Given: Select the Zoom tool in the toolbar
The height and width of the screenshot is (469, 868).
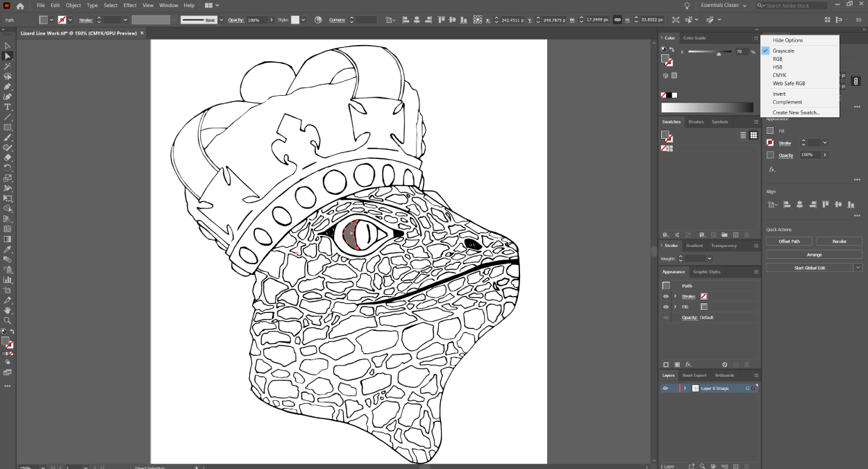Looking at the screenshot, I should [x=8, y=321].
